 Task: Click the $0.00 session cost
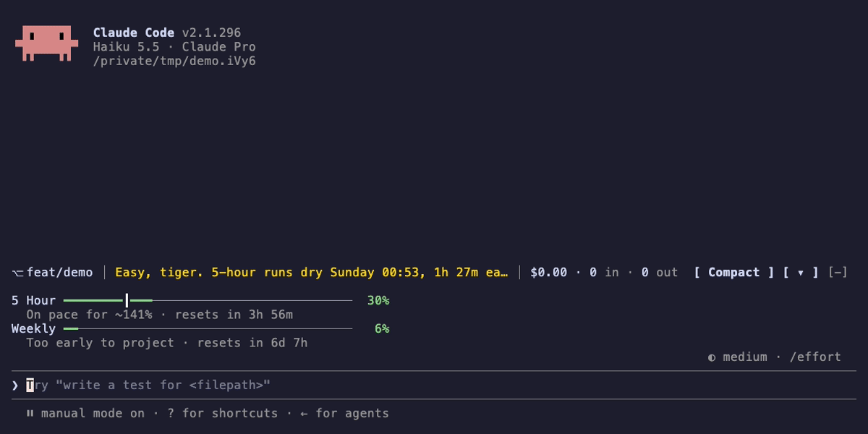point(548,273)
